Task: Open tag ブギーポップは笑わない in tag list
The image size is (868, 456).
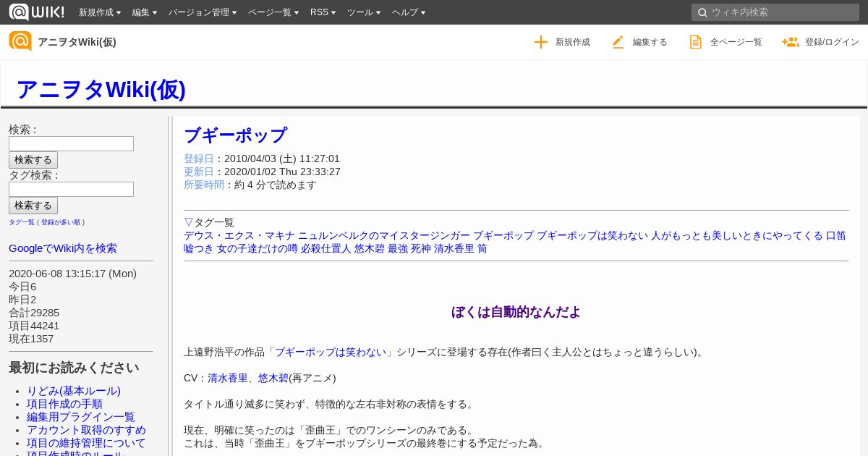Action: click(592, 235)
